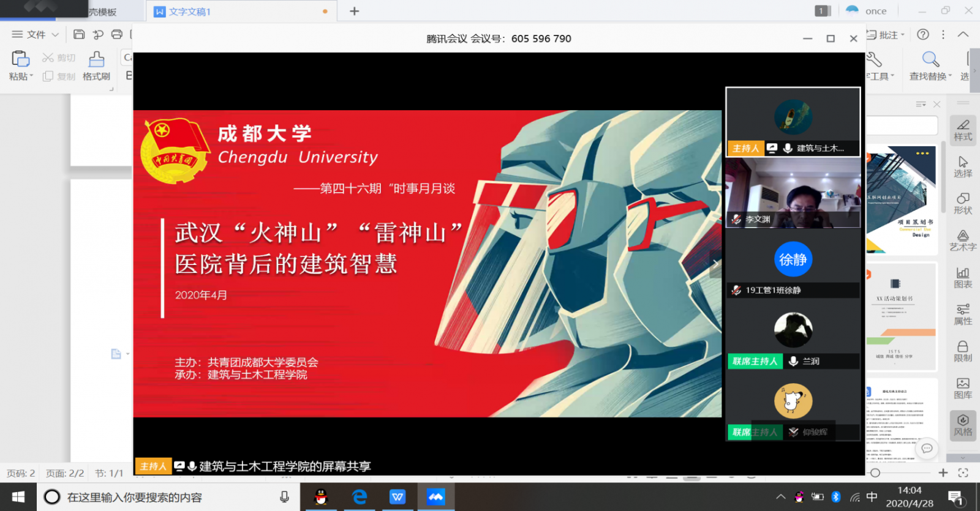Click the muted microphone icon beside 李文渊

[736, 219]
